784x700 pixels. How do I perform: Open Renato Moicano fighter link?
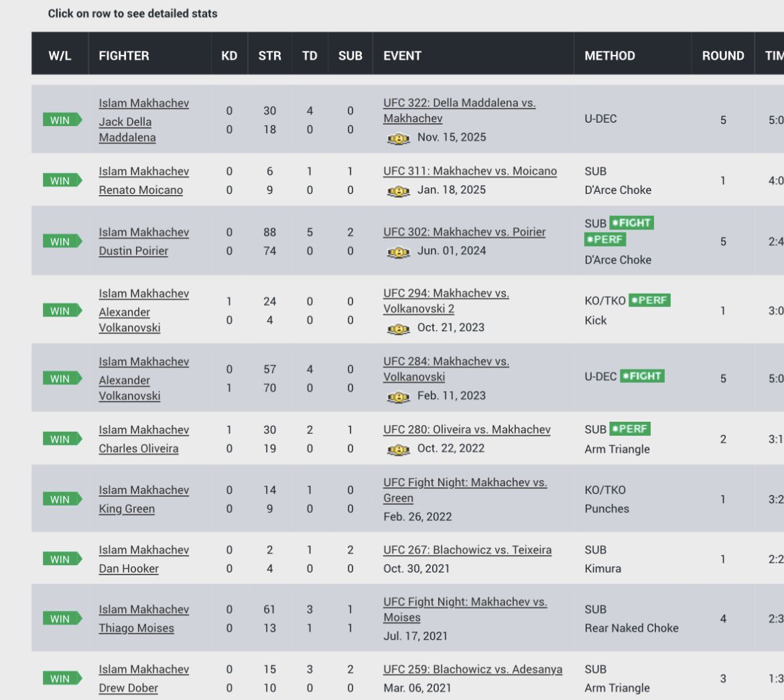141,190
